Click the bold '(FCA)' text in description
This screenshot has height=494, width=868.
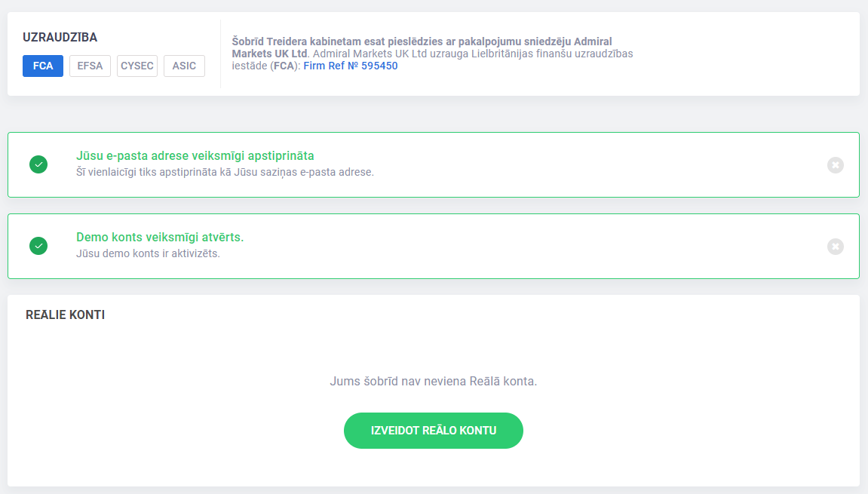click(284, 66)
